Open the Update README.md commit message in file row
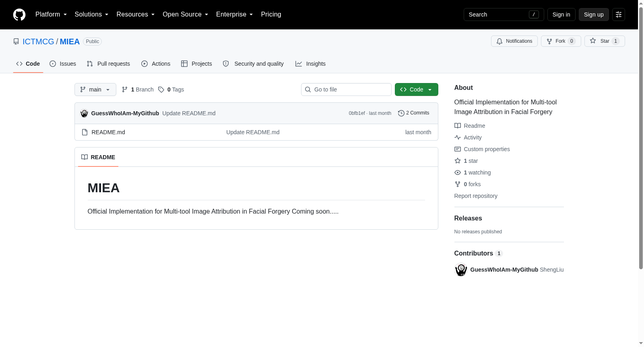Screen dimensions: 644x347 (x=253, y=132)
